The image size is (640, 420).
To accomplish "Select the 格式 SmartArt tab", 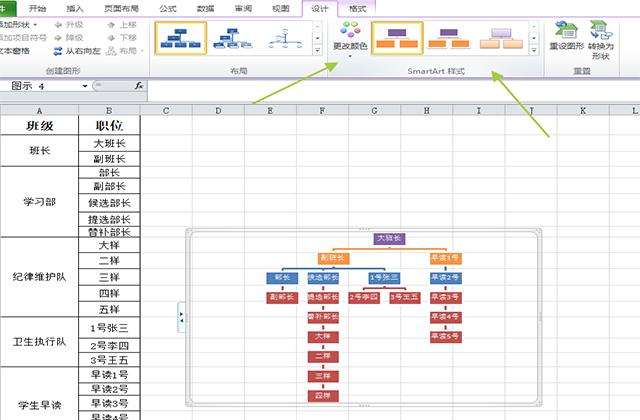I will [x=358, y=9].
